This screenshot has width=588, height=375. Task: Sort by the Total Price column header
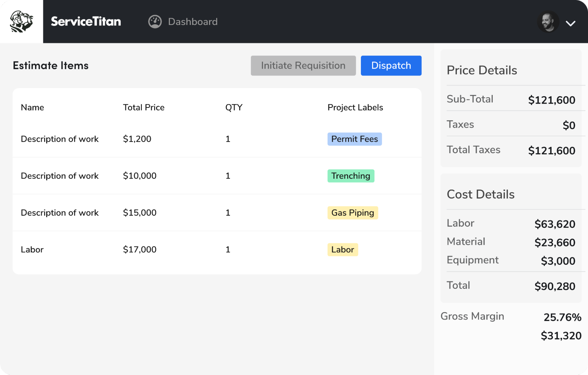(x=144, y=108)
